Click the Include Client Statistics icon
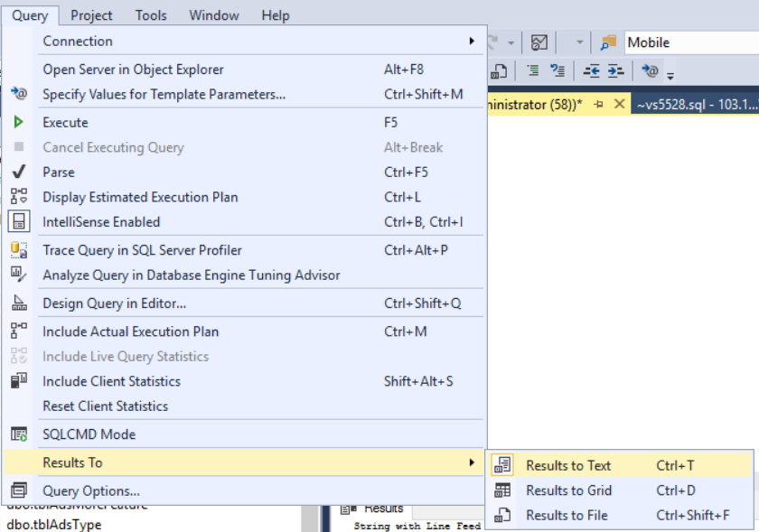This screenshot has width=759, height=532. tap(18, 381)
